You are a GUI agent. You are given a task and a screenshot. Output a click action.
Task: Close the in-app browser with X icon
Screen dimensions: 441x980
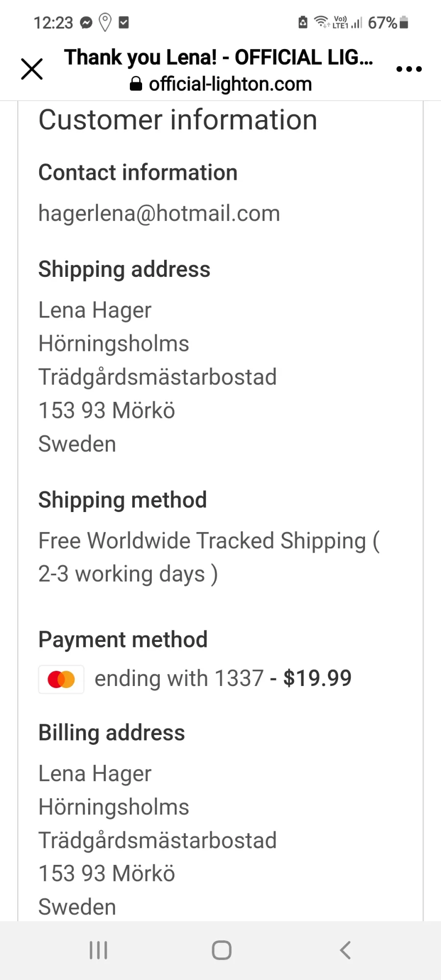(32, 69)
